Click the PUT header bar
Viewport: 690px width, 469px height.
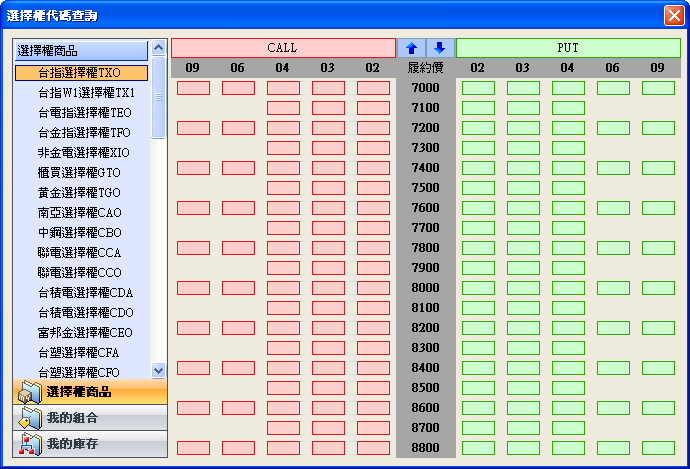(568, 48)
